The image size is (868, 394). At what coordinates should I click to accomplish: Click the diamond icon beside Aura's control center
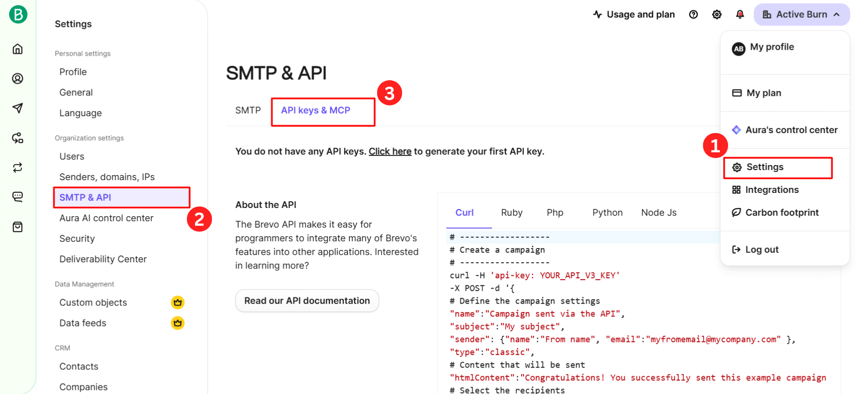[x=736, y=130]
